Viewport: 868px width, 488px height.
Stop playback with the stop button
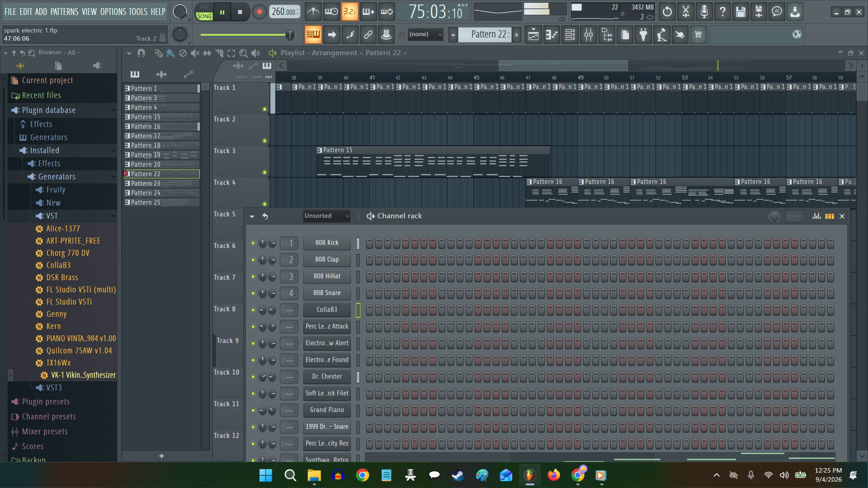240,12
